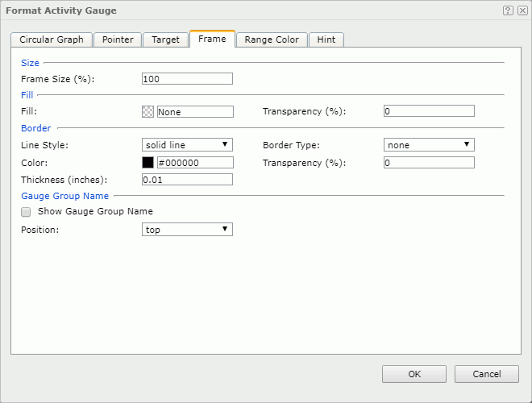Open the Border Type dropdown
The width and height of the screenshot is (532, 403).
pyautogui.click(x=429, y=145)
